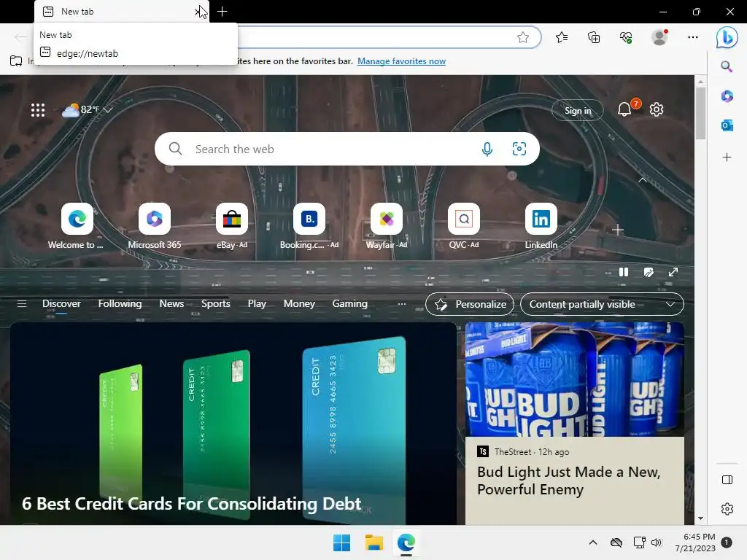The image size is (747, 560).
Task: Open Microsoft 365 sidebar icon
Action: [727, 96]
